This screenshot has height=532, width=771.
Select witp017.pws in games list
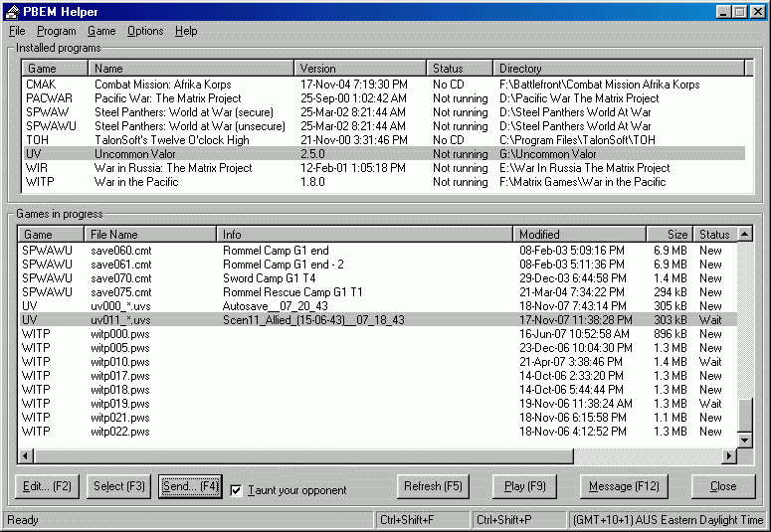(x=378, y=376)
